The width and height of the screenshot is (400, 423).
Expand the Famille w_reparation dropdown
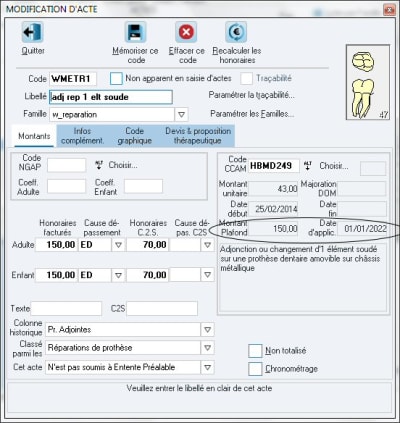click(181, 114)
